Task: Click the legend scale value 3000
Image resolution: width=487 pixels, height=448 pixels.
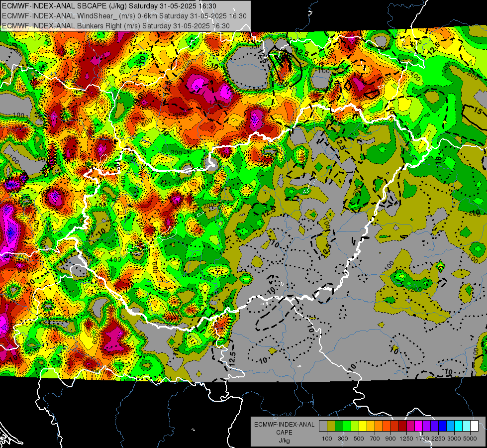Action: coord(454,439)
